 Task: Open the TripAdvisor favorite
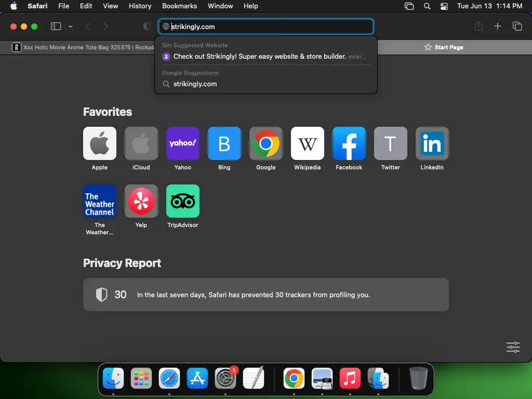coord(182,201)
